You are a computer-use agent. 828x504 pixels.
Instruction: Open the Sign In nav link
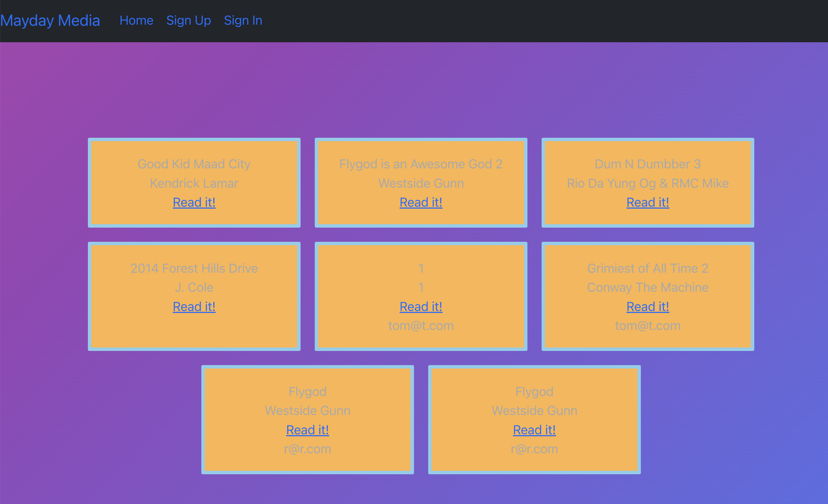pos(243,20)
